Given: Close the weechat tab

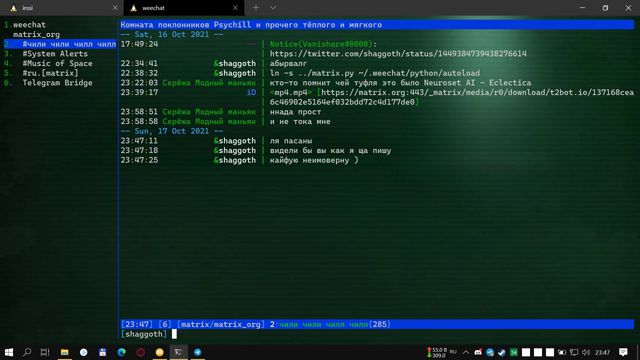Looking at the screenshot, I should pyautogui.click(x=235, y=8).
